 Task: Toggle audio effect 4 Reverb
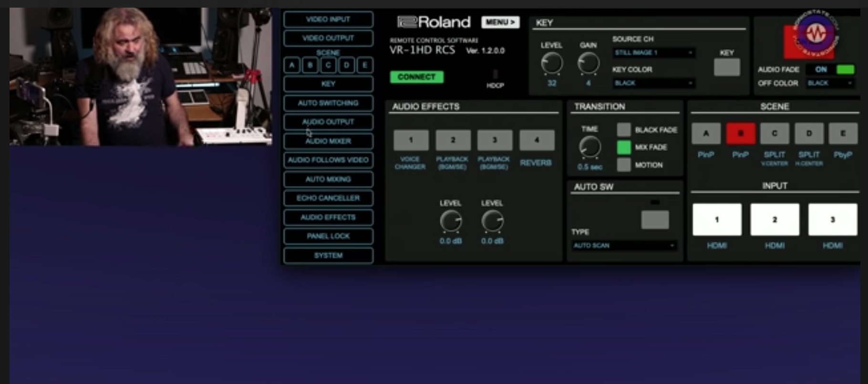point(537,140)
